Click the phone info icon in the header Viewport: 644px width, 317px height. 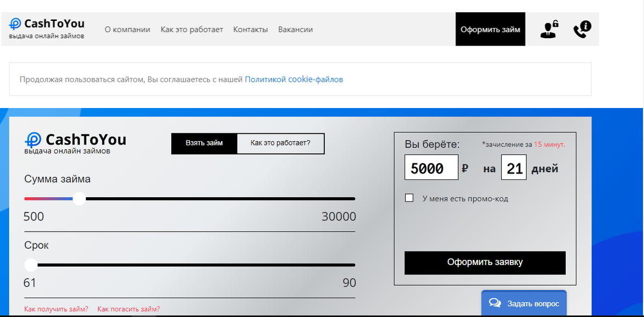tap(582, 30)
